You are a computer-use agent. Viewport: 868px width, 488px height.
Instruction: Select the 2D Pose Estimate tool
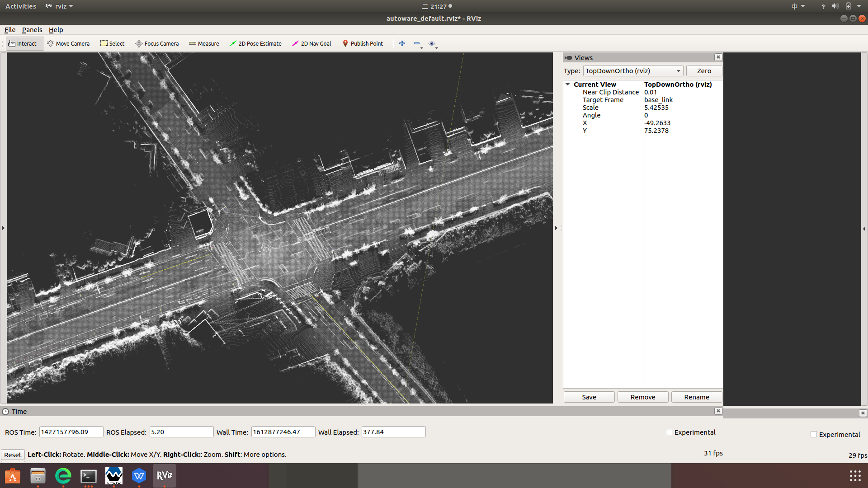(x=255, y=44)
